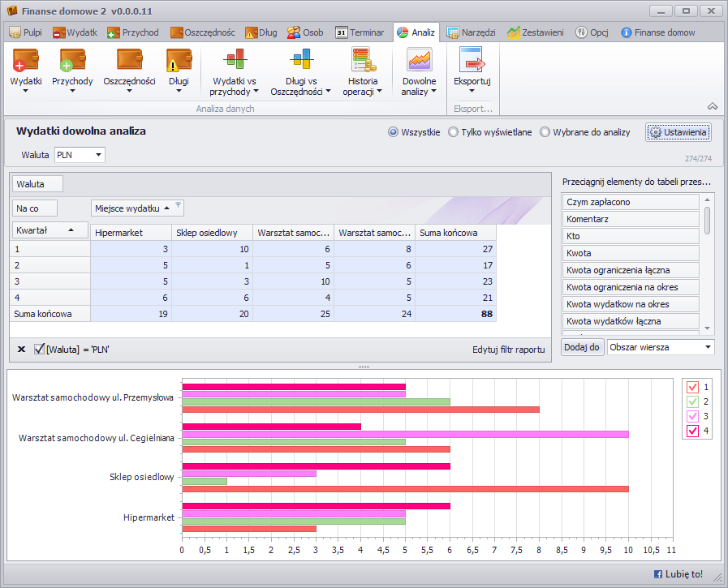
Task: Click the Kwota field in list
Action: tap(631, 253)
